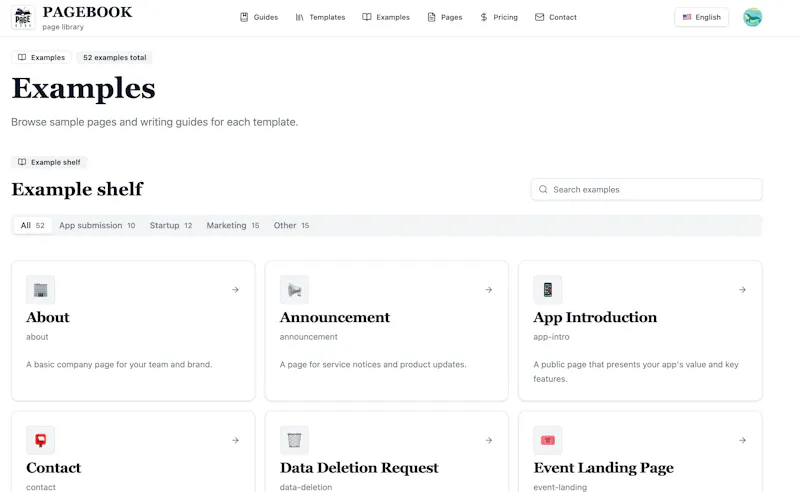Image resolution: width=800 pixels, height=492 pixels.
Task: Click the Event Landing ticket icon
Action: tap(547, 440)
